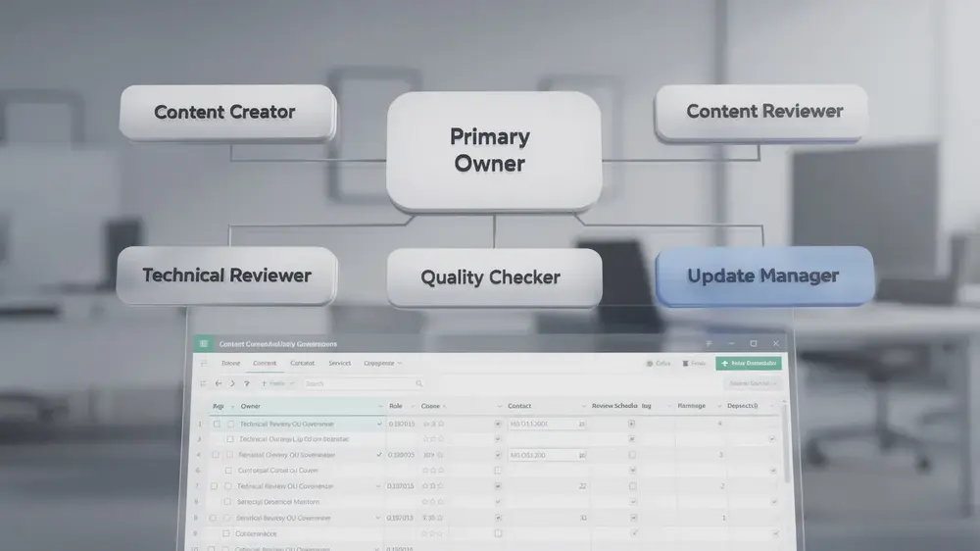The width and height of the screenshot is (980, 551).
Task: Click the list view icon left of back arrow
Action: 203,383
